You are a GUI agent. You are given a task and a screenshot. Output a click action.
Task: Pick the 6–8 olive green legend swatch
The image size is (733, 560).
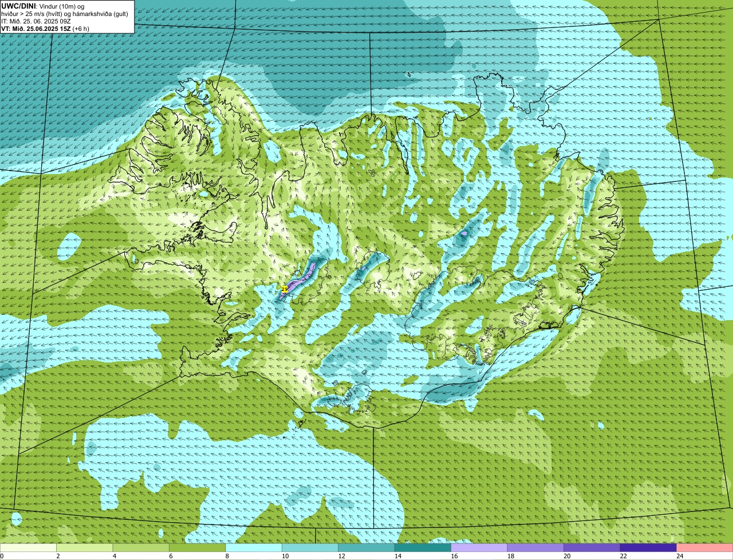198,548
